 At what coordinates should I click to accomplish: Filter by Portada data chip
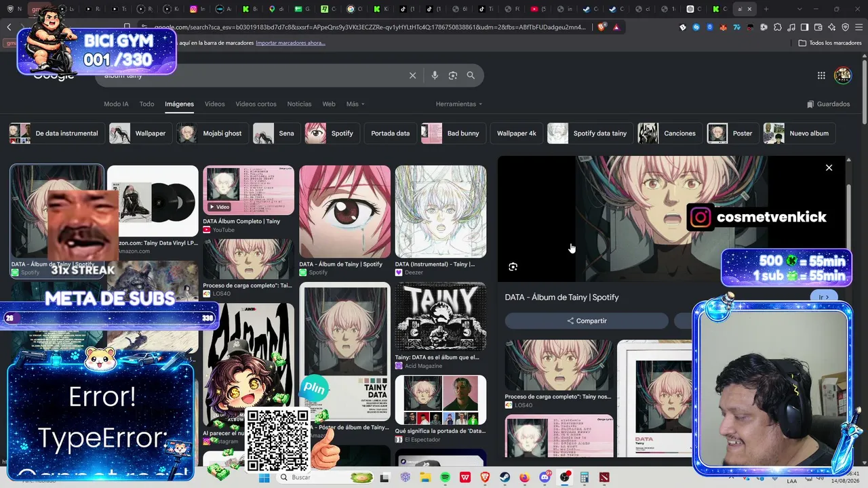pyautogui.click(x=390, y=134)
